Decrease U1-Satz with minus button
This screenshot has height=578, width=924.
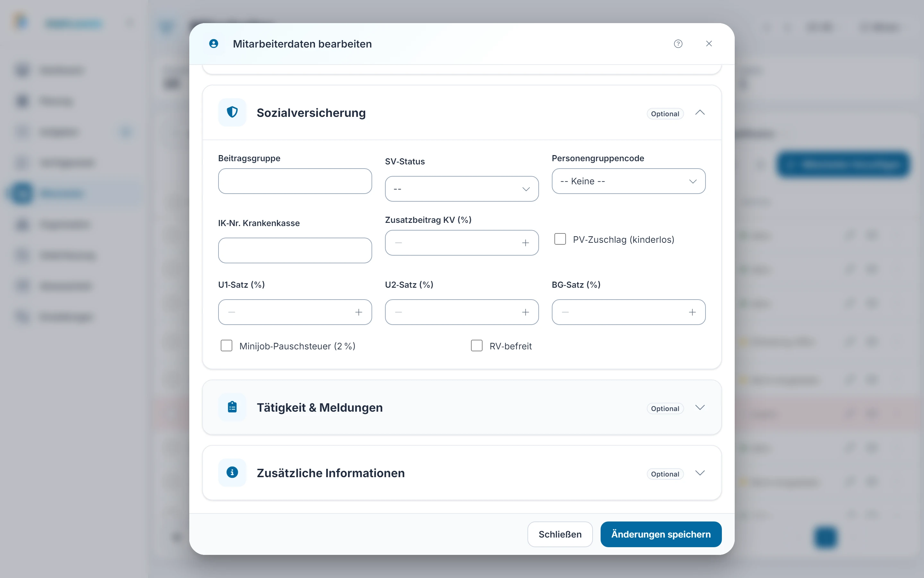231,312
